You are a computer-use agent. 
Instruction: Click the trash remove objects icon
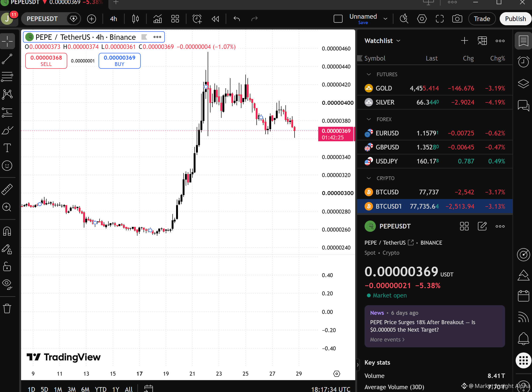pyautogui.click(x=7, y=309)
